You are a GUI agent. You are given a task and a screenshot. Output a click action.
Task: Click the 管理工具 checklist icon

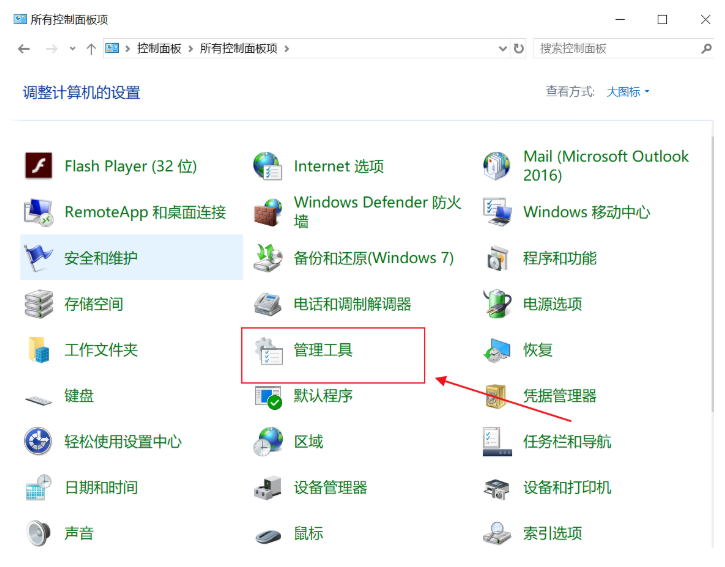tap(268, 351)
